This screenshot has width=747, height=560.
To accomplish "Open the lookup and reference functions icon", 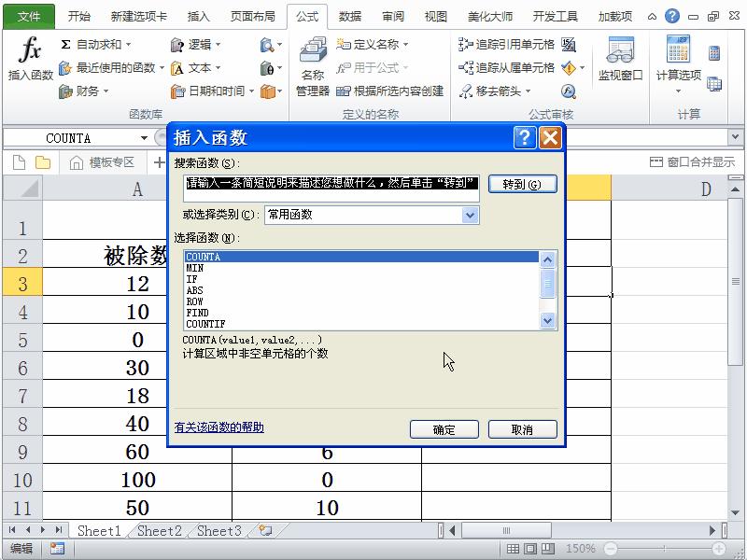I will tap(267, 45).
